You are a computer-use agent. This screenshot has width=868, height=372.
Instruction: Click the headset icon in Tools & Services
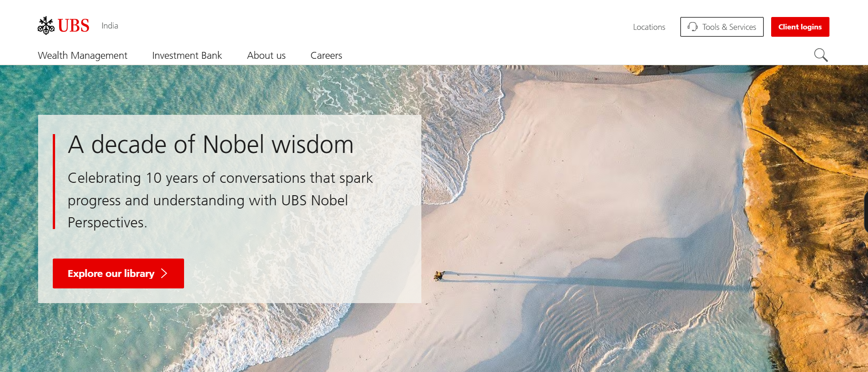pyautogui.click(x=692, y=27)
